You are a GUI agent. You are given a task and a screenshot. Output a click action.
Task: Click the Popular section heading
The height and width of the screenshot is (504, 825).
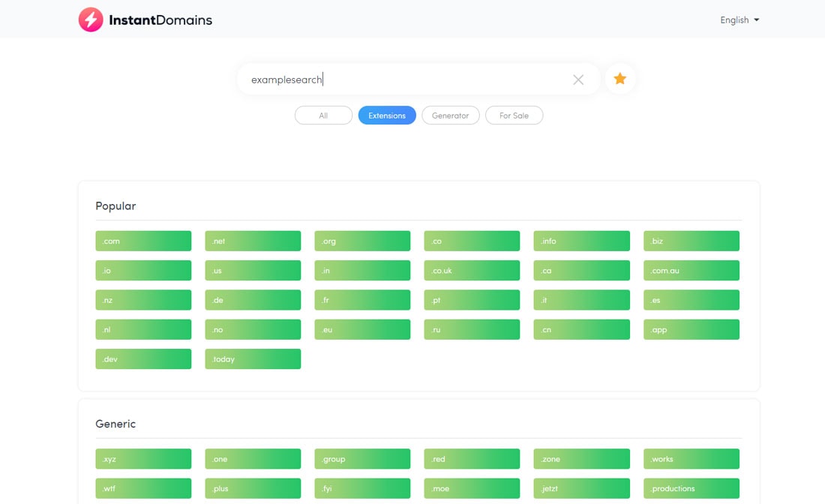pyautogui.click(x=115, y=206)
